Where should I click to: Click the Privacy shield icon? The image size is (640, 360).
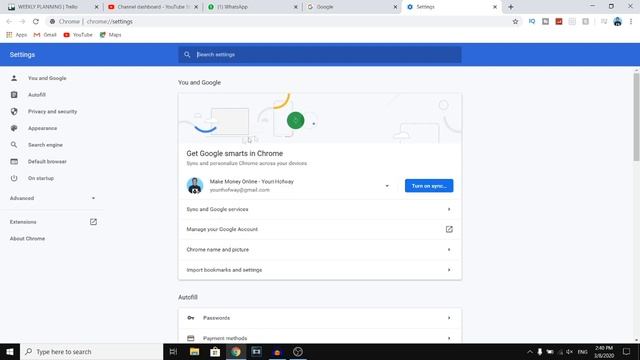point(14,111)
